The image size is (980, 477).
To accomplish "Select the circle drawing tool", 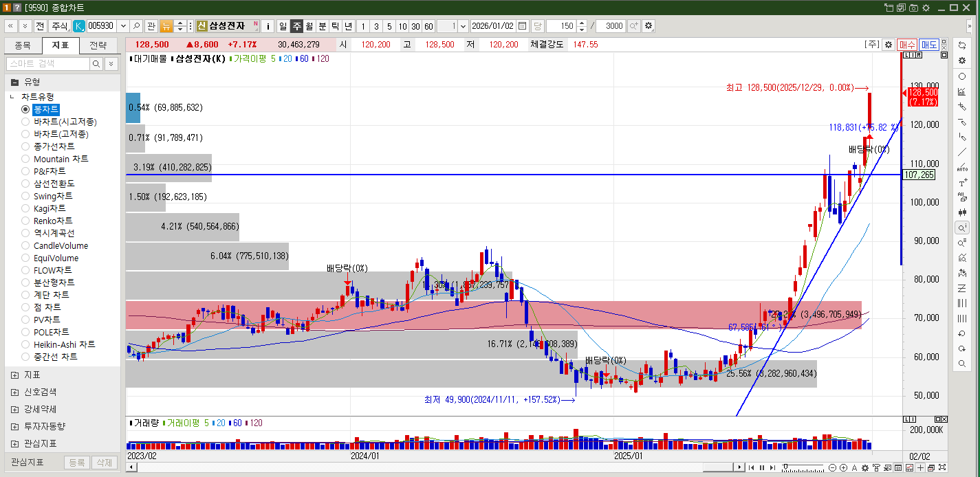I will pyautogui.click(x=962, y=76).
